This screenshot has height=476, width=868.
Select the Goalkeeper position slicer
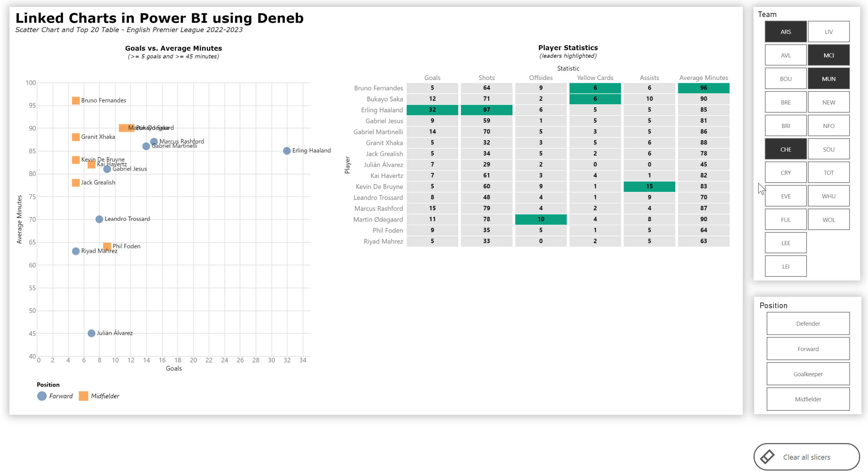pos(808,374)
